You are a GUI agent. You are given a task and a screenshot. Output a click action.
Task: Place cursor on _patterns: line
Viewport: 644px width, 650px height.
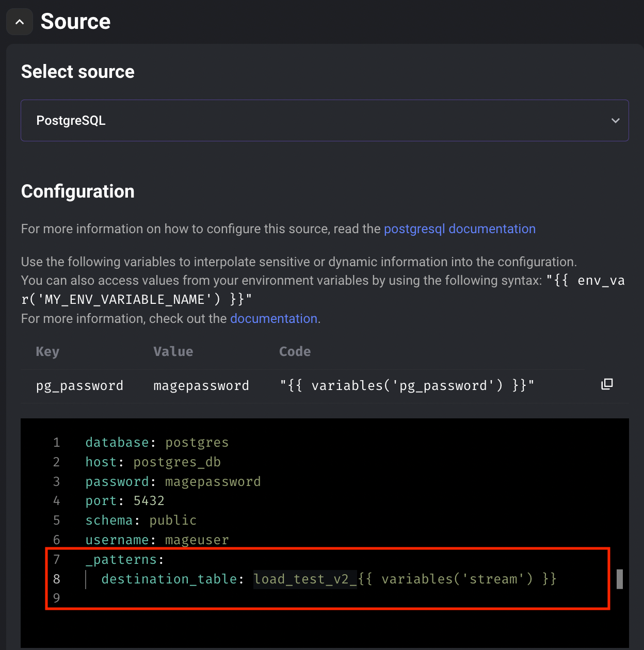(x=125, y=560)
